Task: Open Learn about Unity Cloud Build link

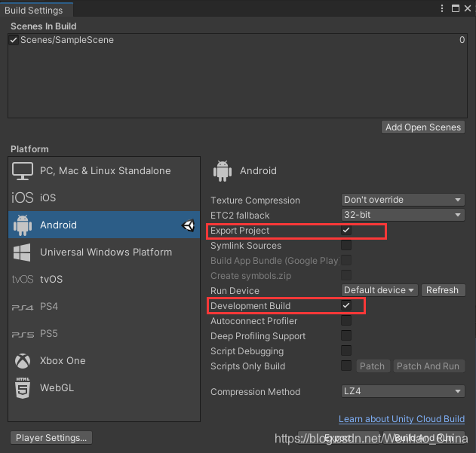Action: pyautogui.click(x=401, y=419)
